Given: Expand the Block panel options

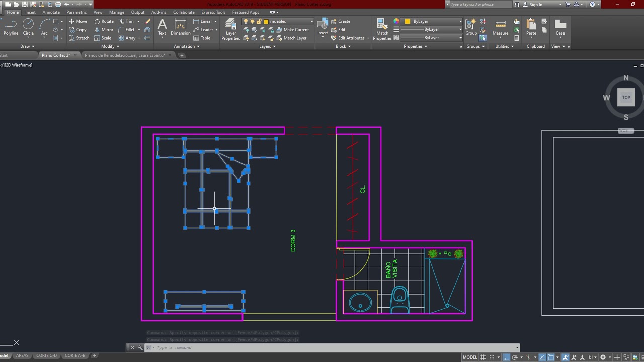Looking at the screenshot, I should [x=343, y=46].
